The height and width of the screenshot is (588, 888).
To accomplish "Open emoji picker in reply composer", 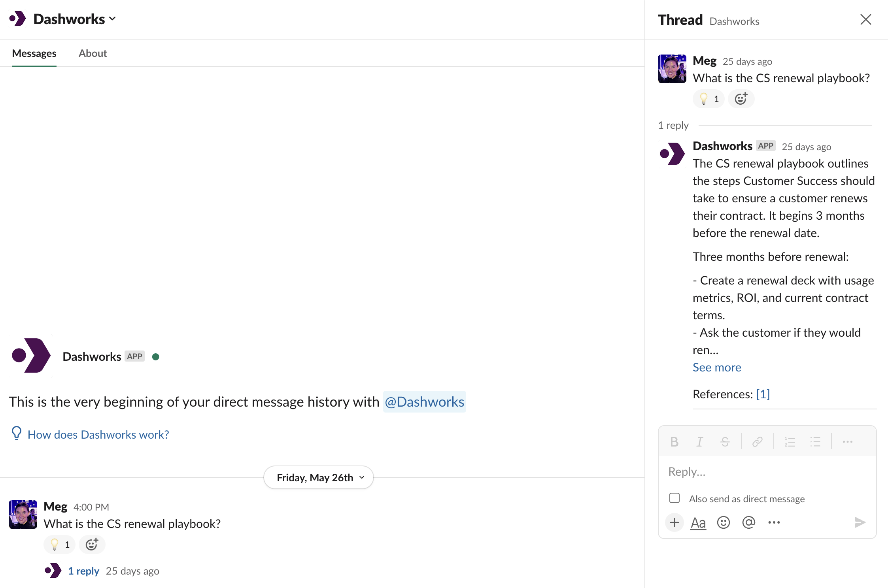I will [723, 522].
